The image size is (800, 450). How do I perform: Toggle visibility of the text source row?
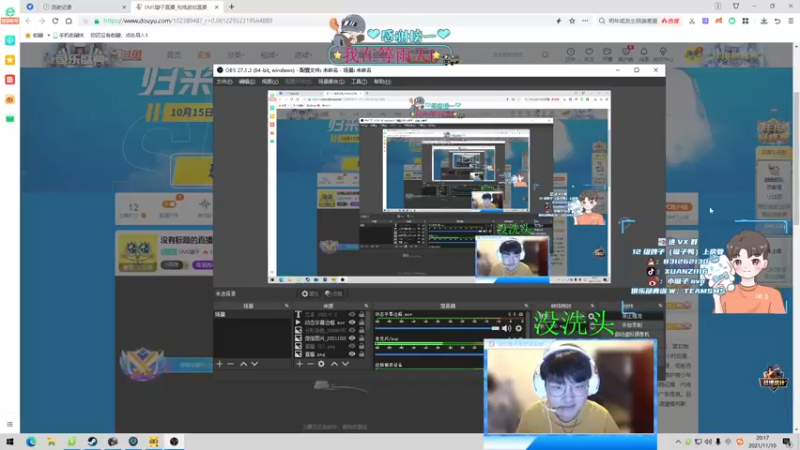pyautogui.click(x=352, y=315)
